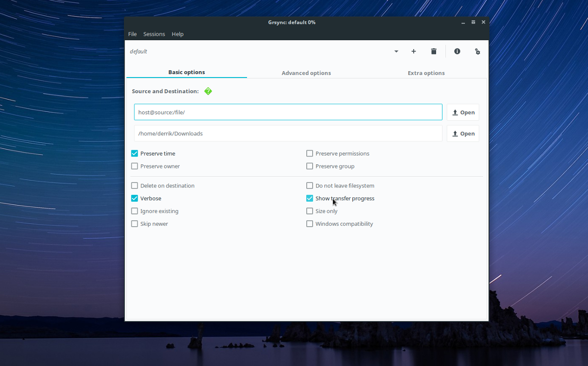Enable Windows compatibility checkbox
588x366 pixels.
point(310,224)
